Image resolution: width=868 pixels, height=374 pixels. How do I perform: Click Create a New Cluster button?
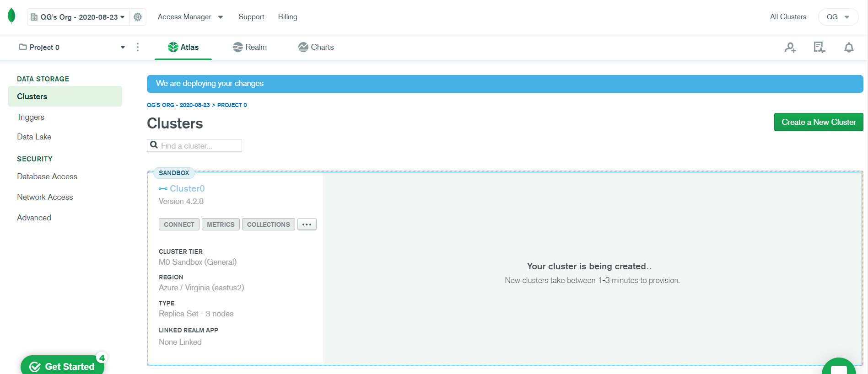pyautogui.click(x=819, y=122)
